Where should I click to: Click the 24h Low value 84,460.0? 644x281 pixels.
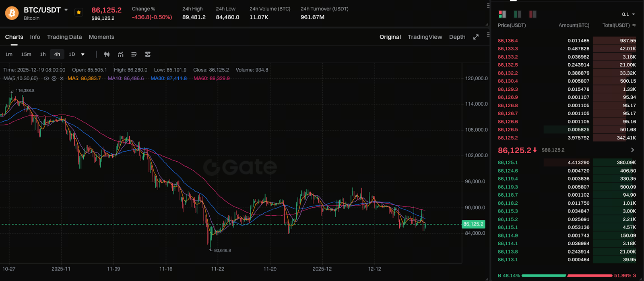click(x=227, y=17)
